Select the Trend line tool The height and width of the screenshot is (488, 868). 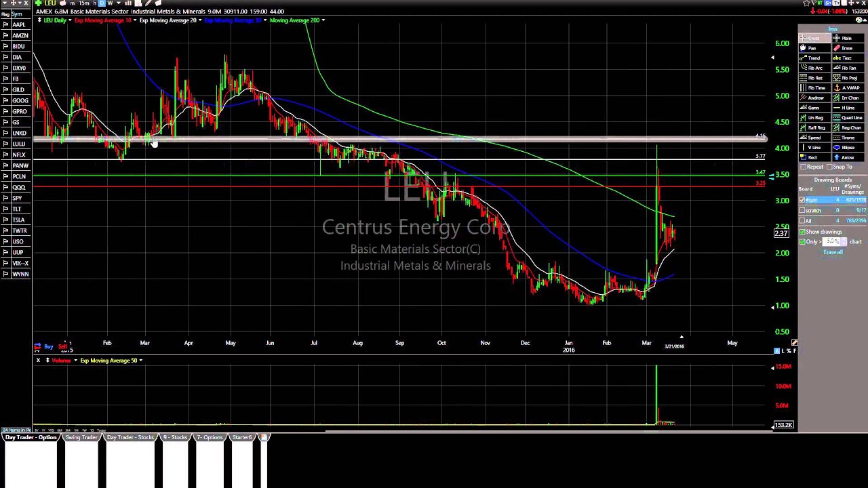[816, 58]
